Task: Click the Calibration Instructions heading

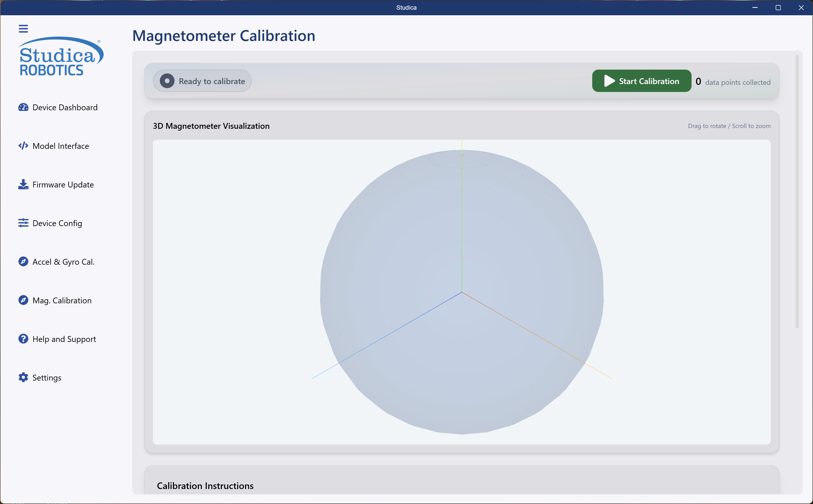Action: tap(205, 486)
